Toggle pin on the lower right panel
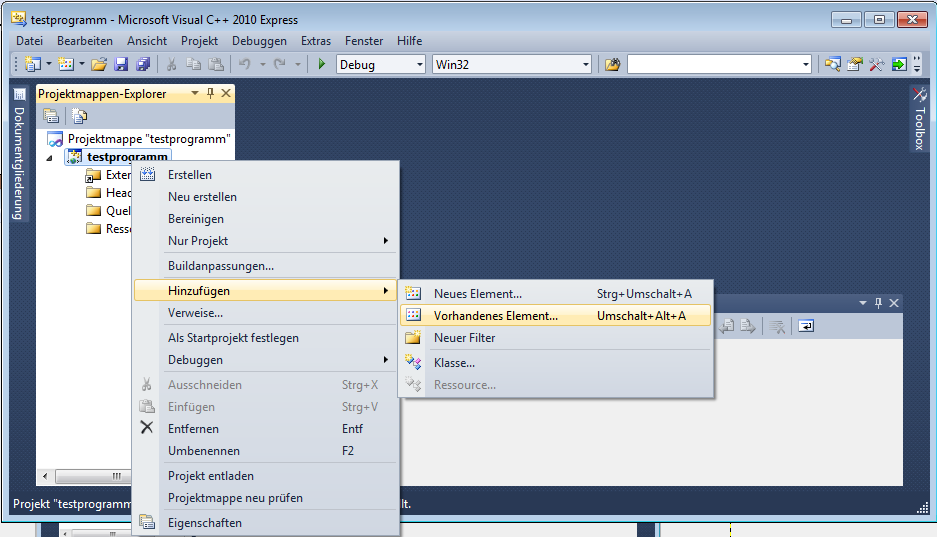 tap(879, 303)
